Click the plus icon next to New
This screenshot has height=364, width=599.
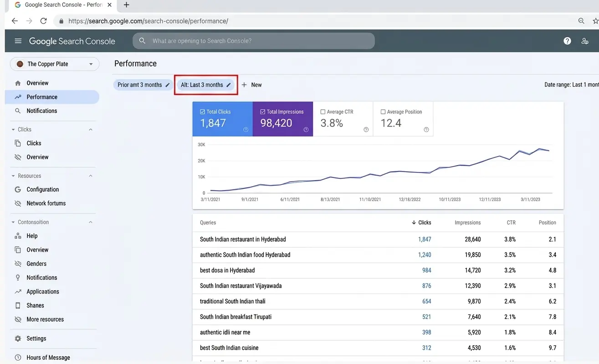coord(244,85)
